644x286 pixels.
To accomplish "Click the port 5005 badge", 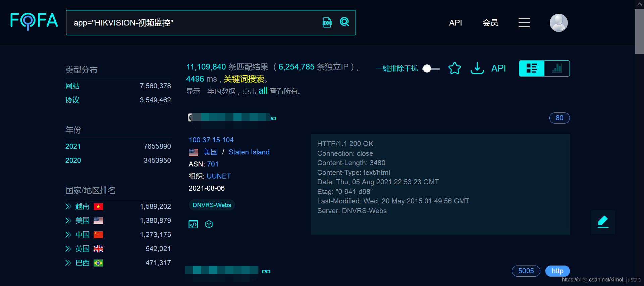I will (x=526, y=271).
